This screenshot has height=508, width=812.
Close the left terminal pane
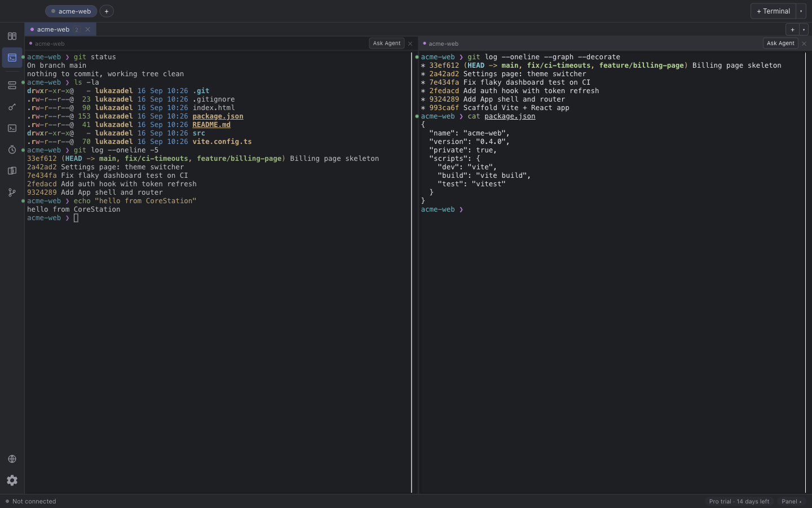pos(410,43)
